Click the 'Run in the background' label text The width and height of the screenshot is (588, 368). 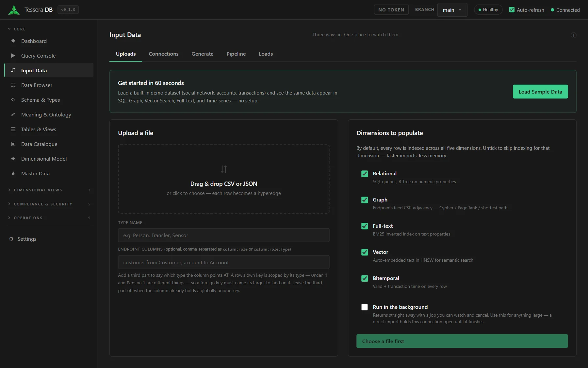tap(400, 307)
